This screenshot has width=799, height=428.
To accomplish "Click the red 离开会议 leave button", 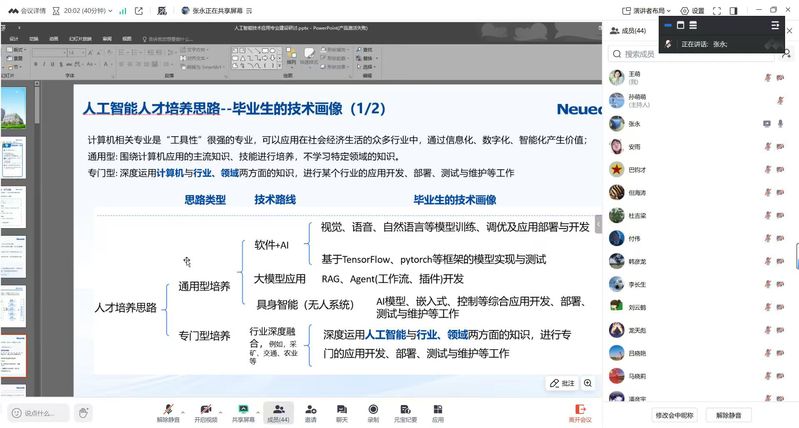I will pos(580,411).
